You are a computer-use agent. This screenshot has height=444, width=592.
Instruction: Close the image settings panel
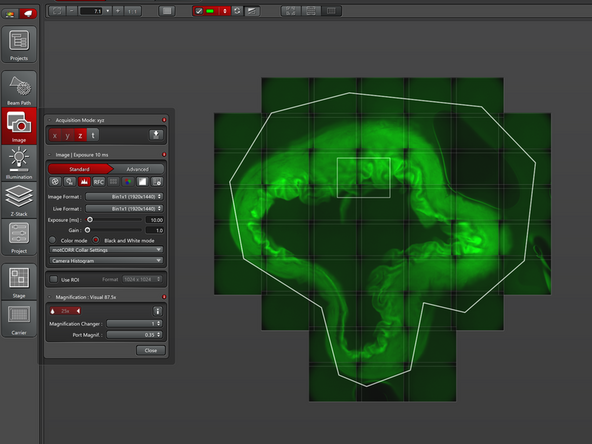pyautogui.click(x=151, y=350)
